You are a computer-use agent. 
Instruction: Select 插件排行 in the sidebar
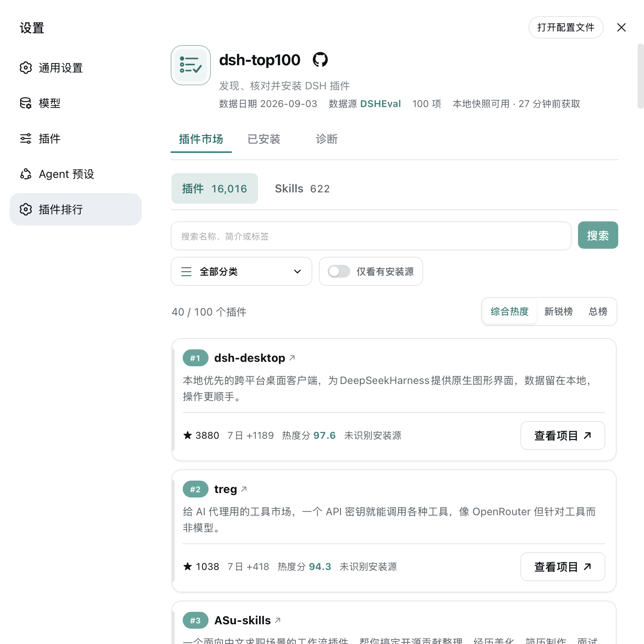[x=76, y=209]
